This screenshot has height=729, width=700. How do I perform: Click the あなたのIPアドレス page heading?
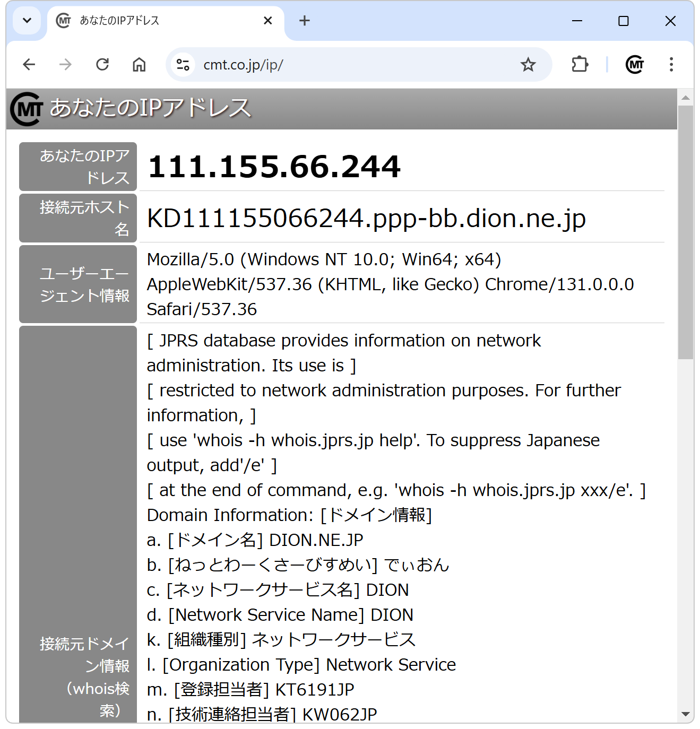click(150, 108)
